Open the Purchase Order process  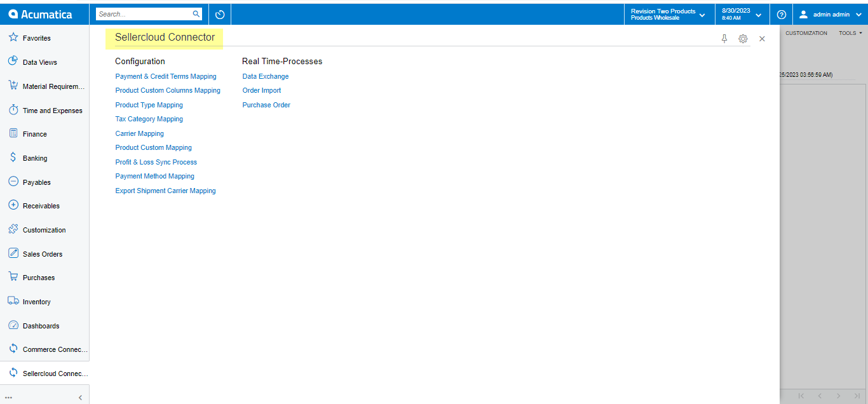[x=266, y=105]
